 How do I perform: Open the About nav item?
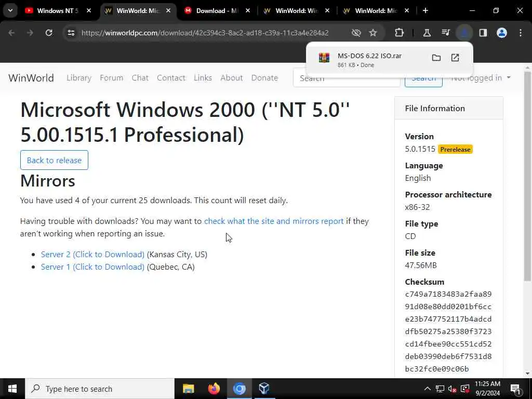(x=231, y=78)
